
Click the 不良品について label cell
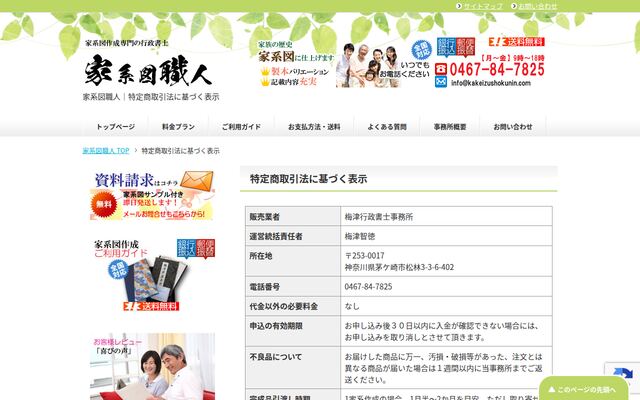coord(293,367)
